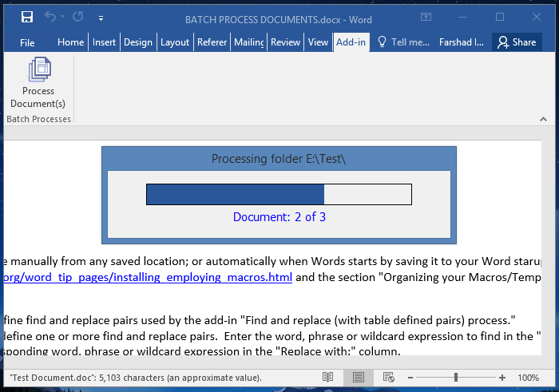This screenshot has height=392, width=559.
Task: Click the zoom out minus button
Action: click(409, 377)
